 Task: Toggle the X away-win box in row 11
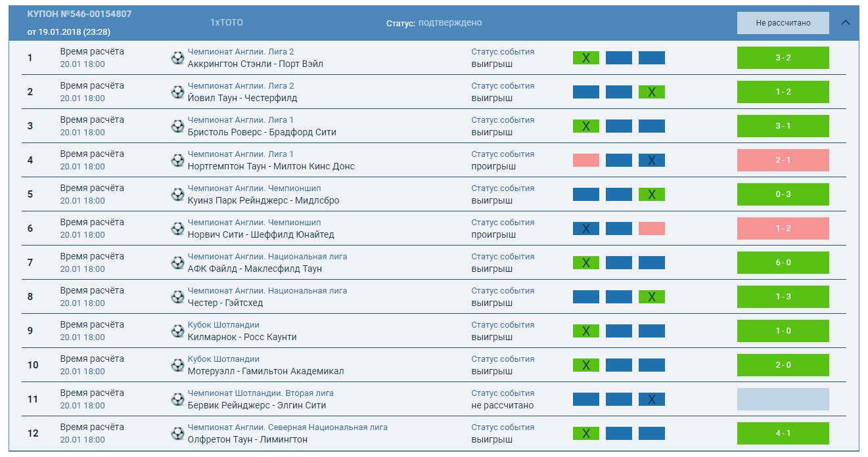pos(651,399)
